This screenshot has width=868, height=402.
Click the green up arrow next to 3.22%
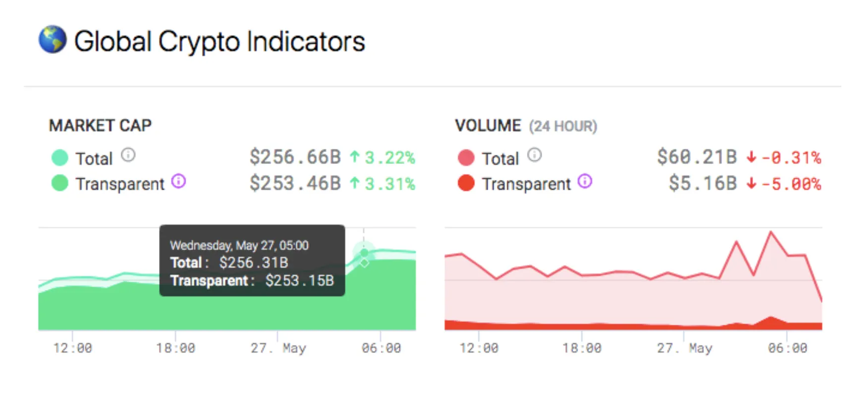[x=355, y=156]
